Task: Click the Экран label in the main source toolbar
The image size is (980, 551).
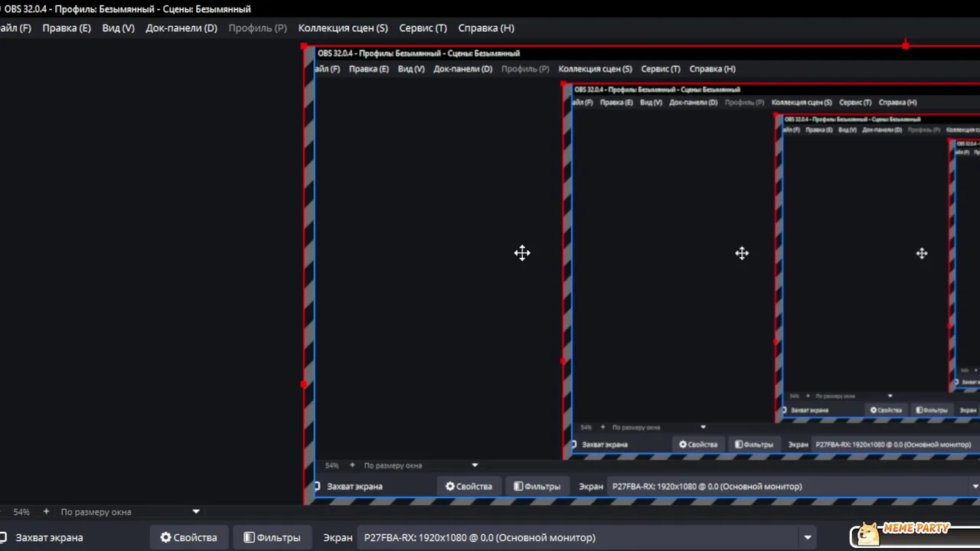Action: pyautogui.click(x=338, y=537)
